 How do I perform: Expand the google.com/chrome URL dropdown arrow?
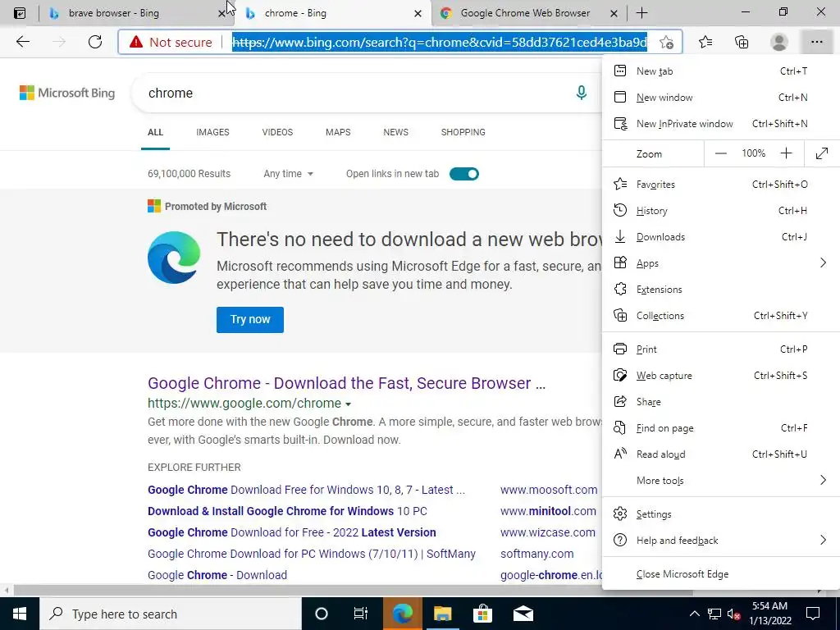tap(348, 404)
